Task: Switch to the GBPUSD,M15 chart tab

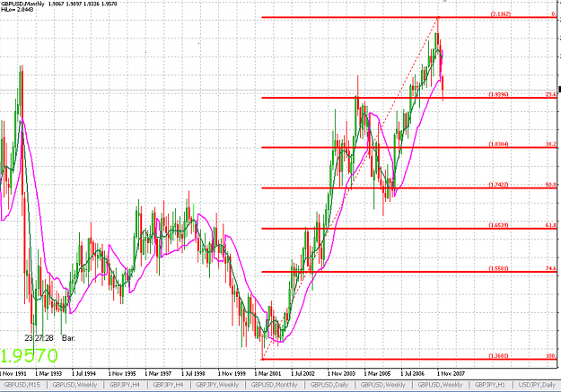Action: coord(22,385)
